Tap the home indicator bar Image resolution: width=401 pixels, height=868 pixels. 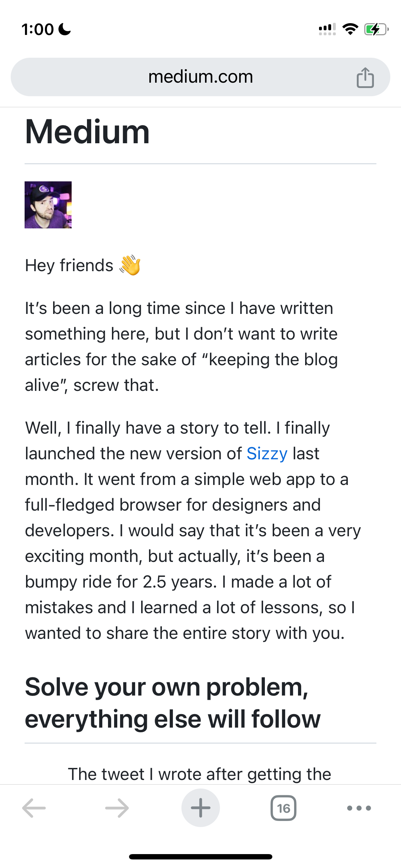click(x=200, y=857)
